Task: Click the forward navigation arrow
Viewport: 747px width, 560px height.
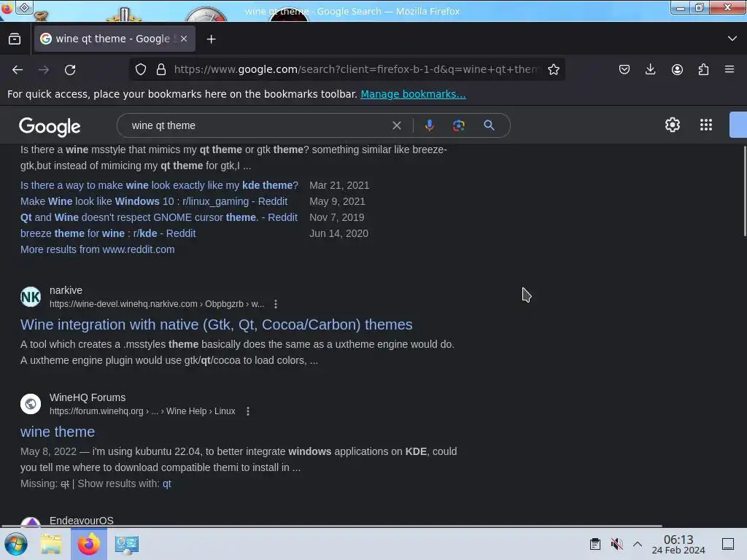Action: tap(44, 69)
